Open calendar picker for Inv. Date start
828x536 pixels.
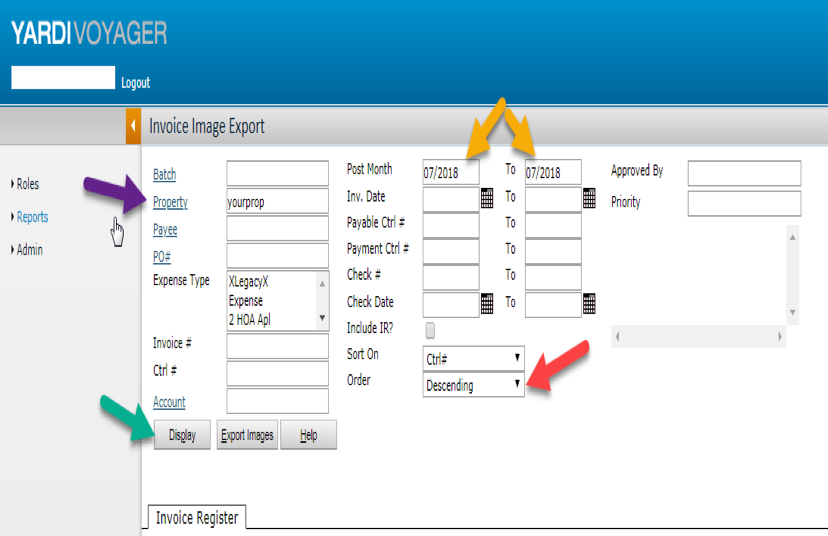487,198
